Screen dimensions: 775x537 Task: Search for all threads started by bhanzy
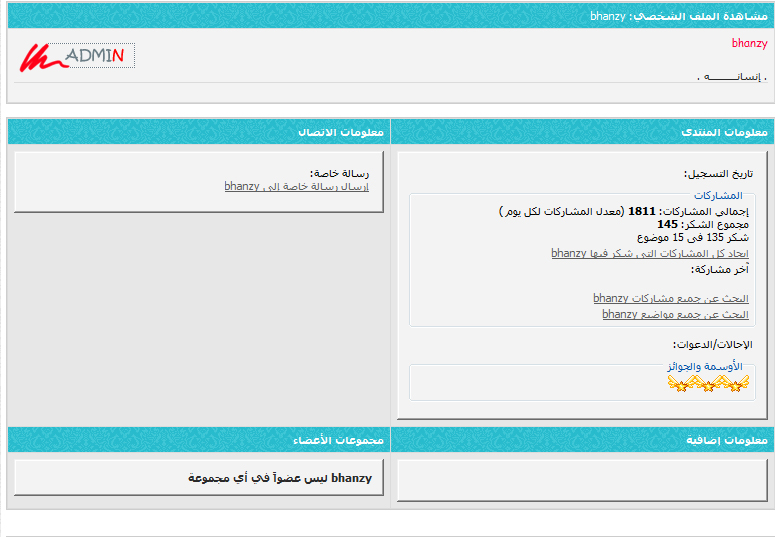(675, 314)
